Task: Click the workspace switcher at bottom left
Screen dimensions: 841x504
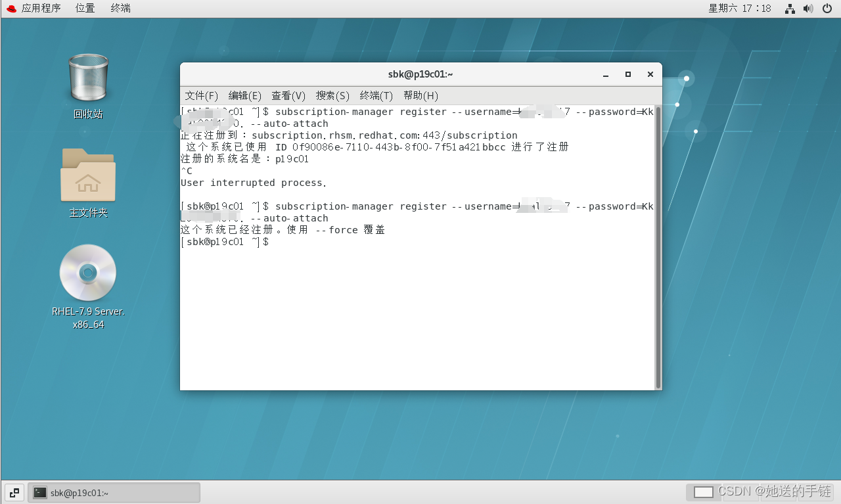Action: pos(14,492)
